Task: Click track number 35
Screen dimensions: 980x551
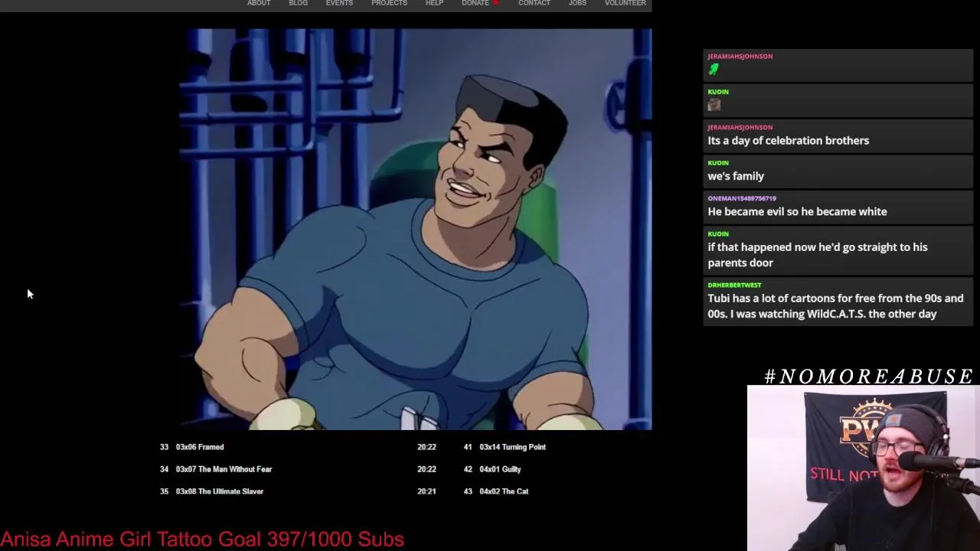Action: pos(164,491)
